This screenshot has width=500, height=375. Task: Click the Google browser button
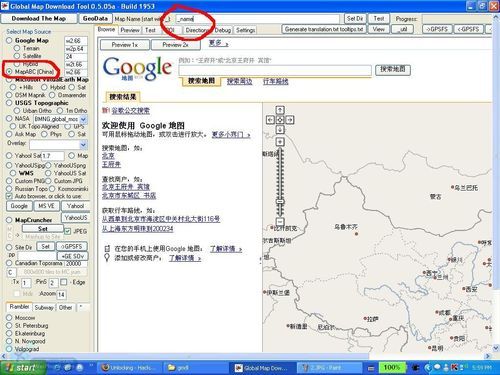point(19,206)
